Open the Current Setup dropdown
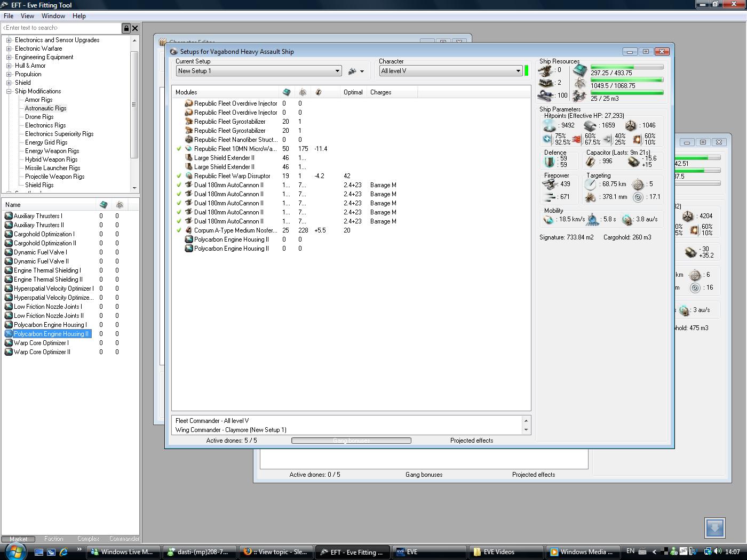The width and height of the screenshot is (747, 560). pos(259,71)
